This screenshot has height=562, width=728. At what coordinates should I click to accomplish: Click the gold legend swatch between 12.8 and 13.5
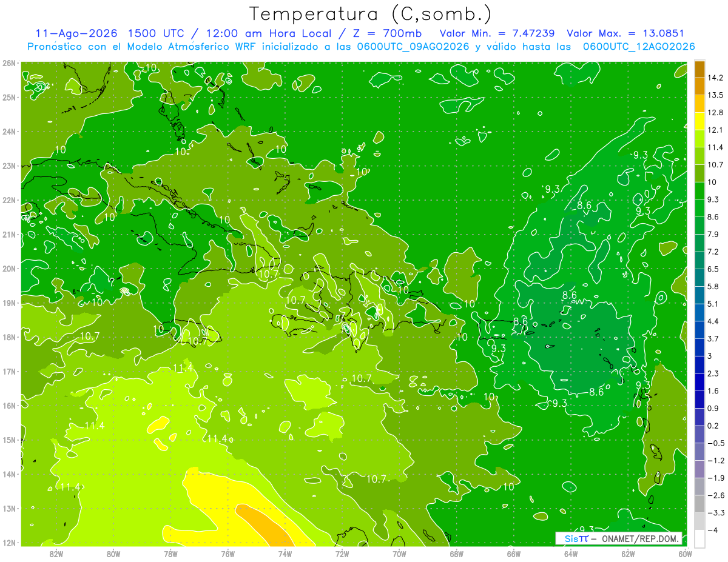coord(699,104)
